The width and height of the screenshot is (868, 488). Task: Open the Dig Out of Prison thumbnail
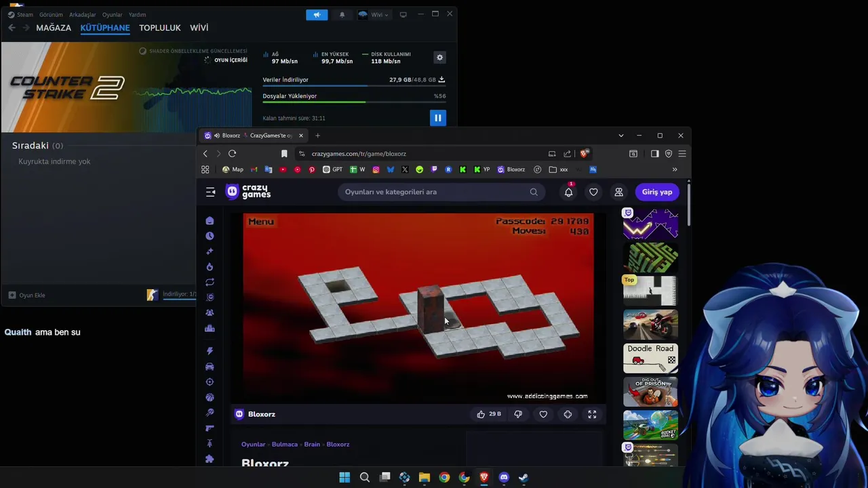coord(650,392)
